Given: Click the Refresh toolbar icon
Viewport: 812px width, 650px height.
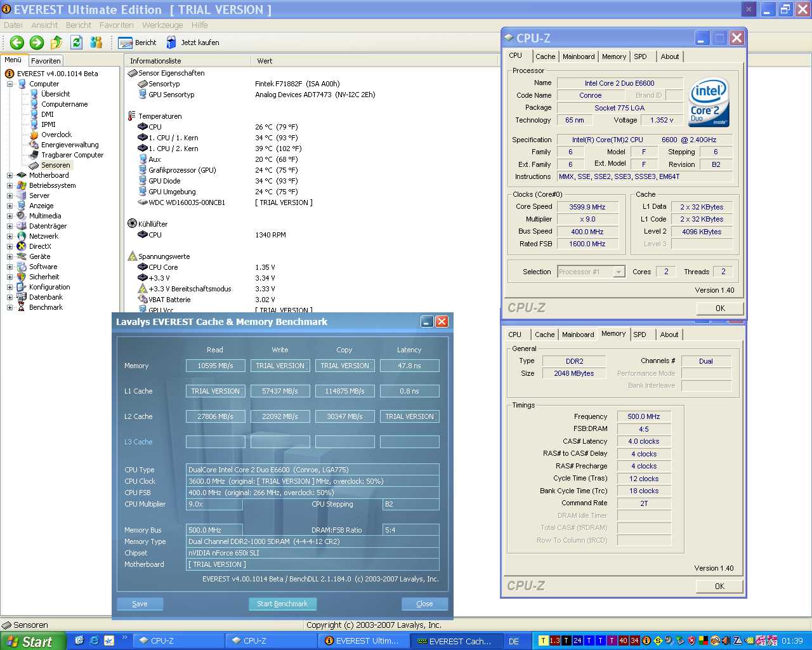Looking at the screenshot, I should coord(77,43).
